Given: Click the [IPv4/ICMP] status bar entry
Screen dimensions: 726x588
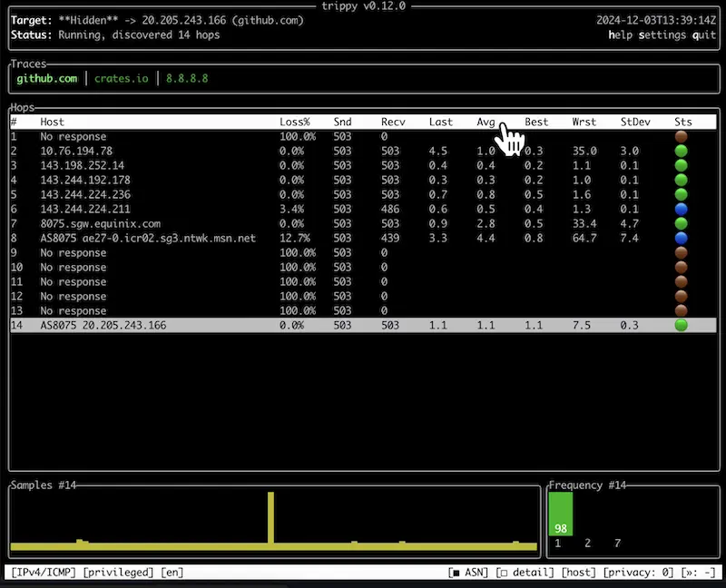Looking at the screenshot, I should tap(43, 573).
